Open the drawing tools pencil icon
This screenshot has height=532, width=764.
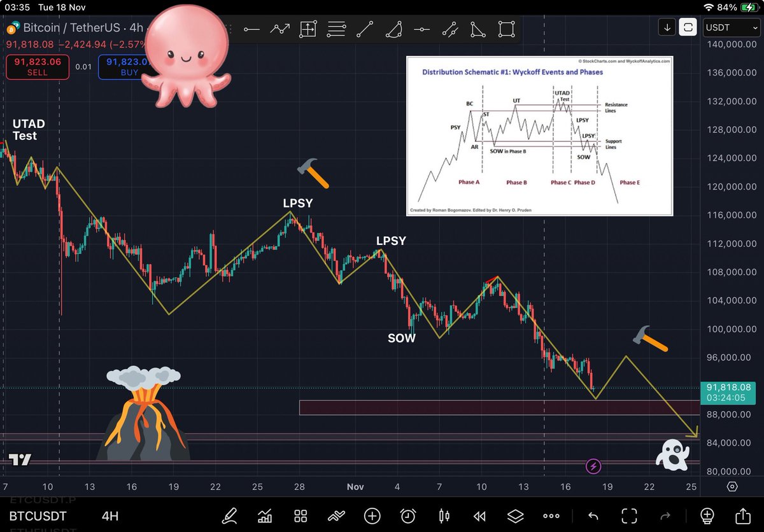coord(229,515)
